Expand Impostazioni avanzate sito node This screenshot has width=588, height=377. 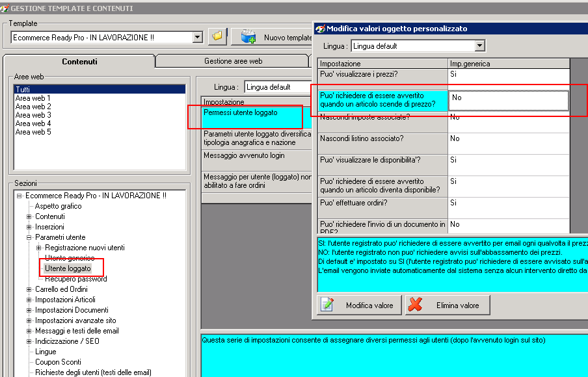[29, 320]
